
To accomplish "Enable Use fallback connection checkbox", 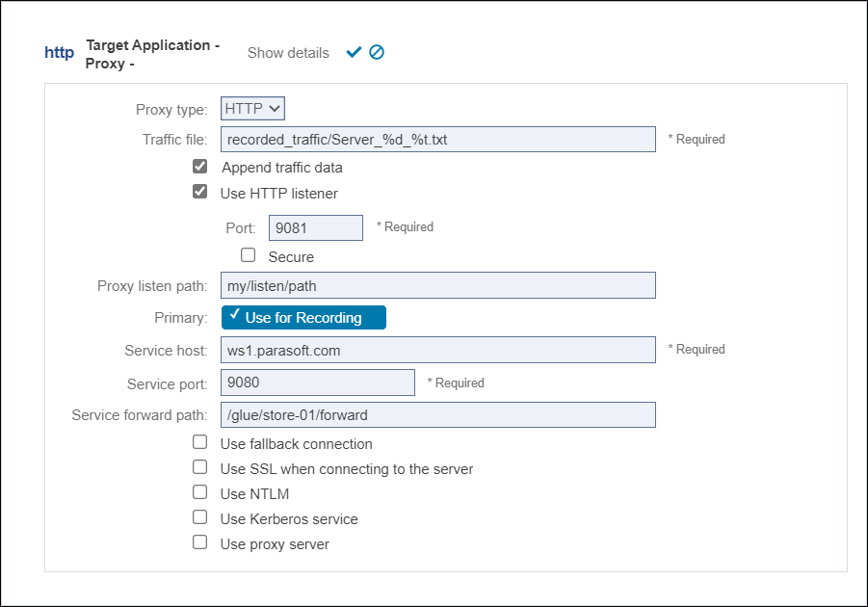I will [x=199, y=442].
